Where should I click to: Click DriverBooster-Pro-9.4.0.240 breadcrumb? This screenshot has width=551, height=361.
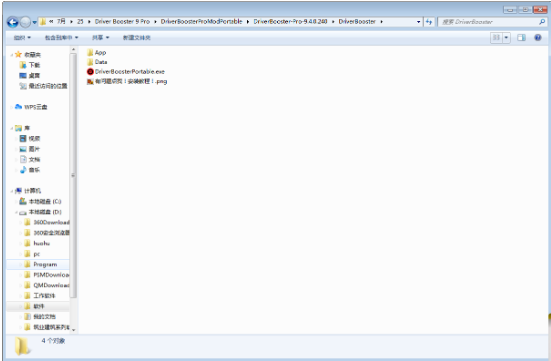pyautogui.click(x=290, y=22)
